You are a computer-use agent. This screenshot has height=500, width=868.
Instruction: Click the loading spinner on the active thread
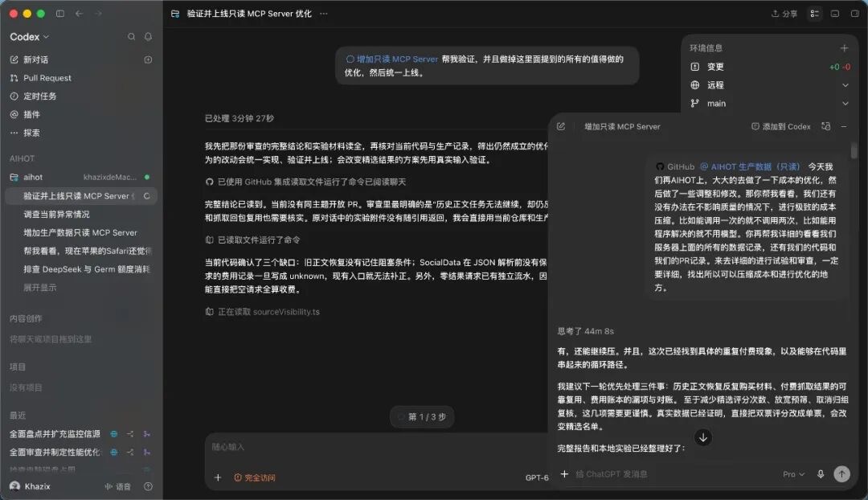tap(147, 196)
